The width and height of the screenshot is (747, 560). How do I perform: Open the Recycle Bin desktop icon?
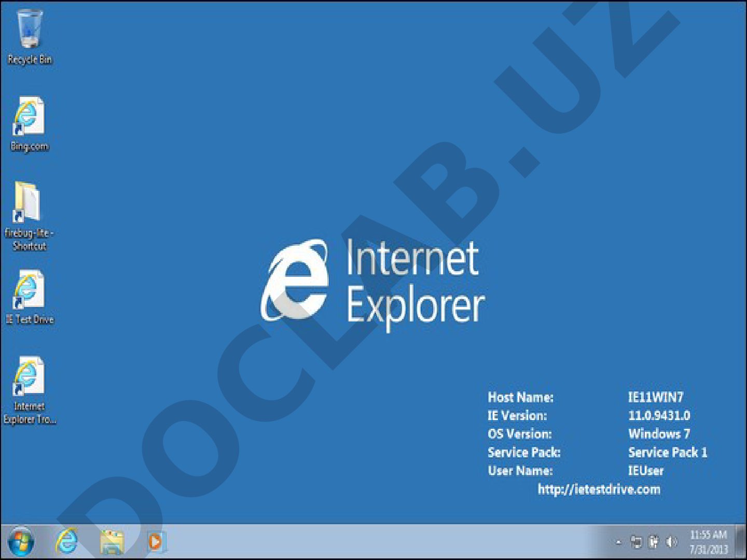click(30, 29)
